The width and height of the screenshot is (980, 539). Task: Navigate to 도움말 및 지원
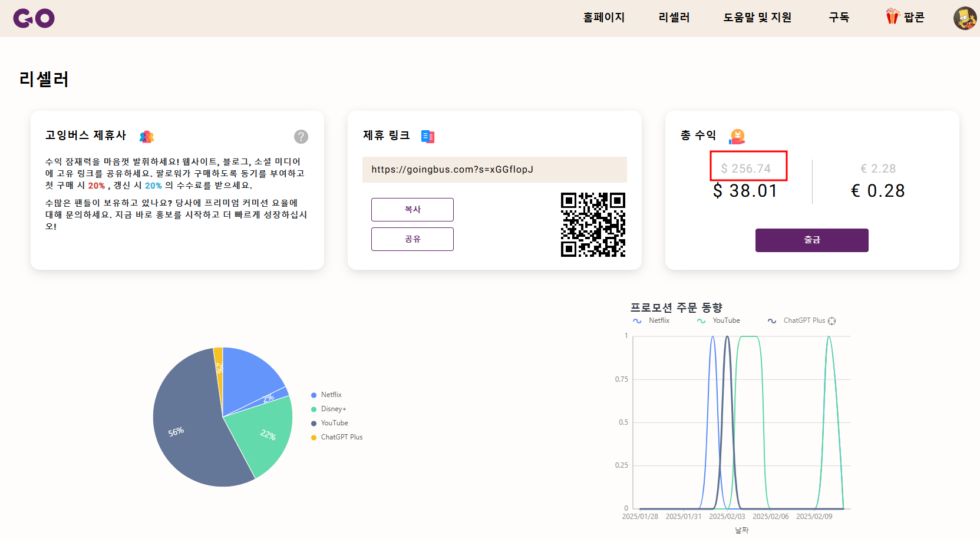click(x=757, y=18)
